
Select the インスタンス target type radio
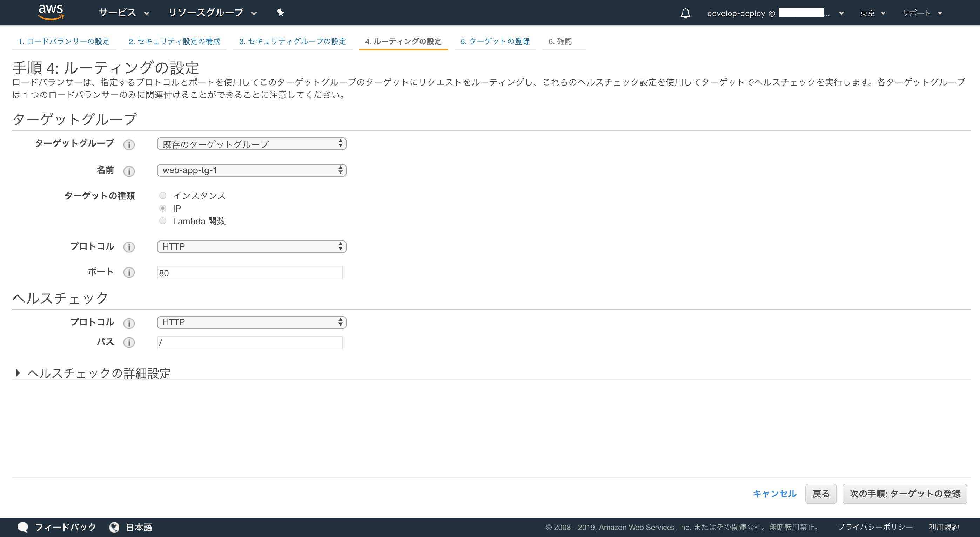pyautogui.click(x=163, y=196)
